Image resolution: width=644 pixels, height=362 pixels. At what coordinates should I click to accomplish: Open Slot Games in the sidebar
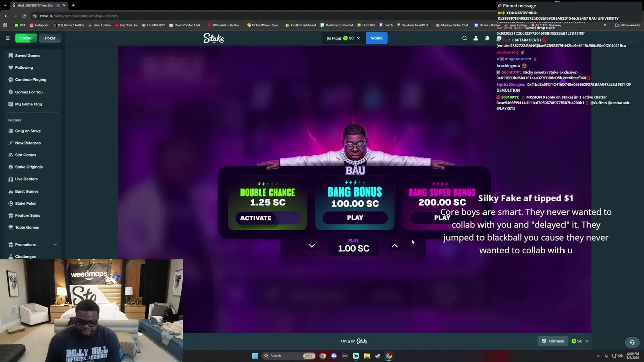[33, 155]
